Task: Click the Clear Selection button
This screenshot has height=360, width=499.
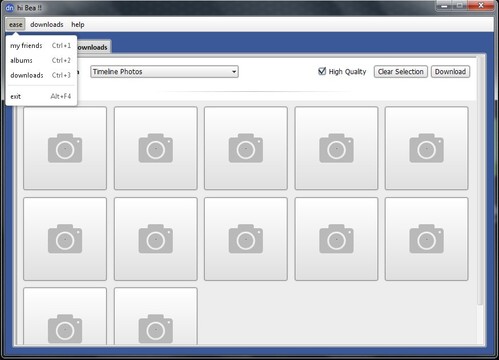Action: [x=401, y=72]
